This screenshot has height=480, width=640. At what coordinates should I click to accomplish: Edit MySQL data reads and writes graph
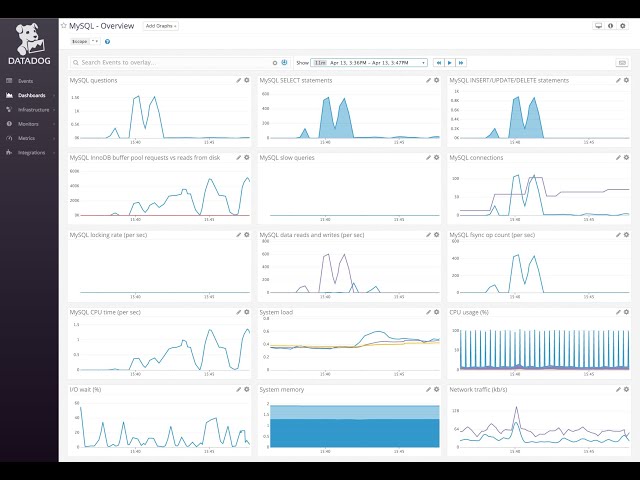click(429, 235)
